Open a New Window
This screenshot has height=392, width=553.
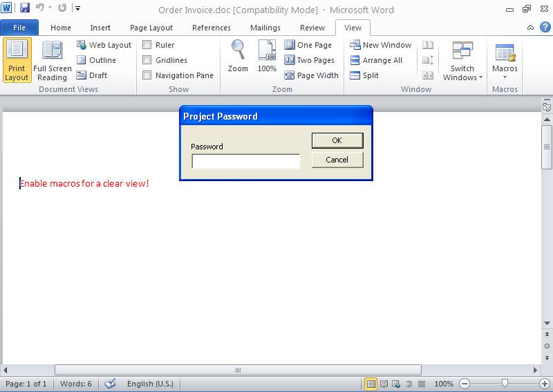point(381,45)
